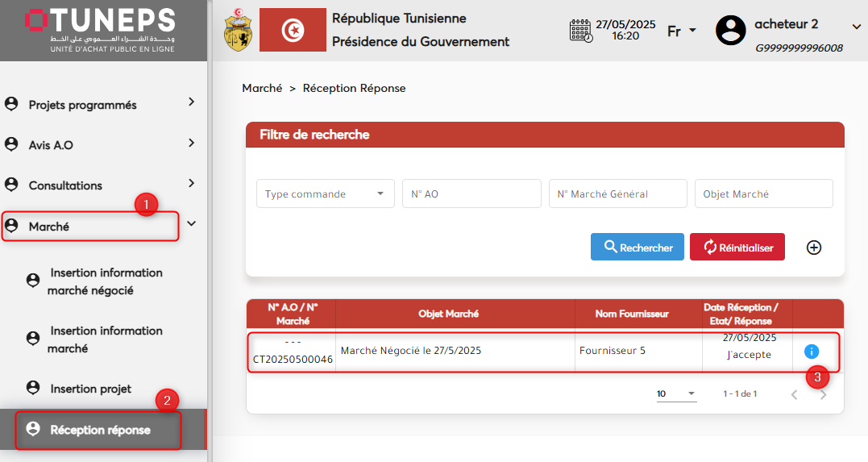The height and width of the screenshot is (462, 868).
Task: Open the calendar clock icon in header
Action: pyautogui.click(x=580, y=31)
